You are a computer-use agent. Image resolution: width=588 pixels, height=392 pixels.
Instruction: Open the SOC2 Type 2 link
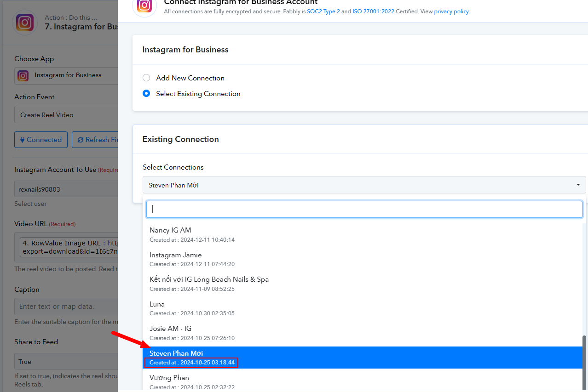point(323,11)
